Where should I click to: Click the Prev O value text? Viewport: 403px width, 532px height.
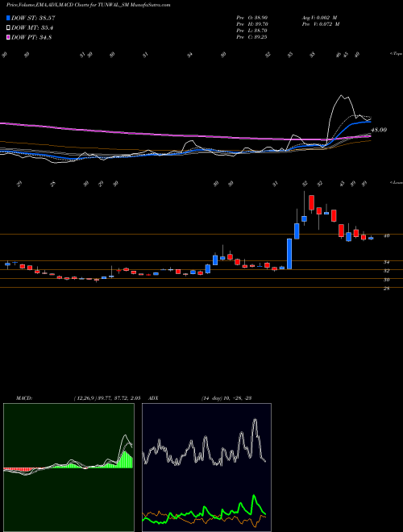(x=252, y=18)
